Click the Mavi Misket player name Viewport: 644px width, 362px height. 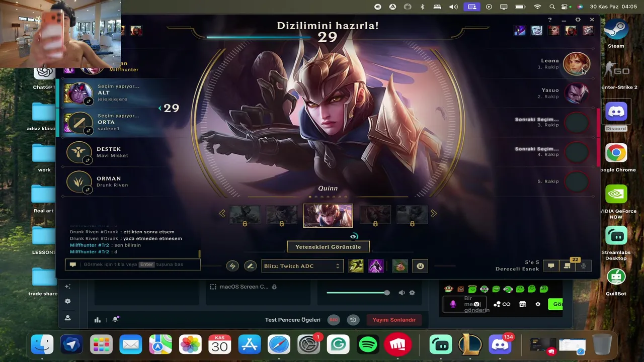[x=112, y=155]
